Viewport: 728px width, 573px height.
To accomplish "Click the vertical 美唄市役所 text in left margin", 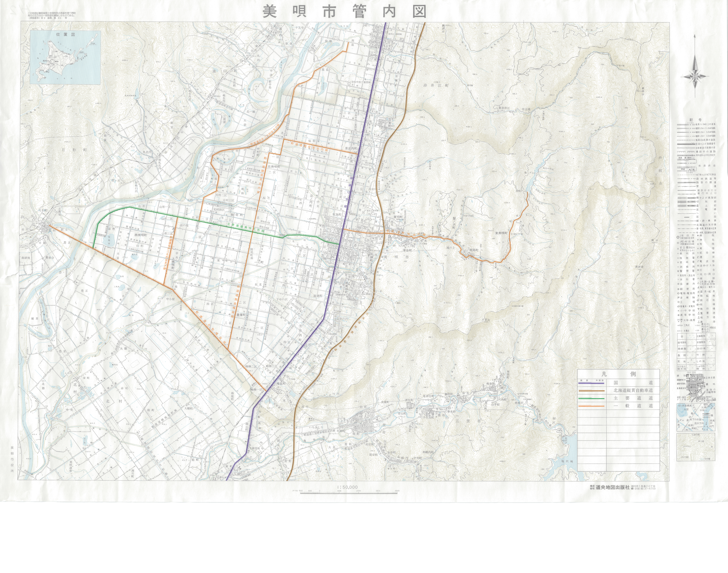I will pyautogui.click(x=12, y=459).
